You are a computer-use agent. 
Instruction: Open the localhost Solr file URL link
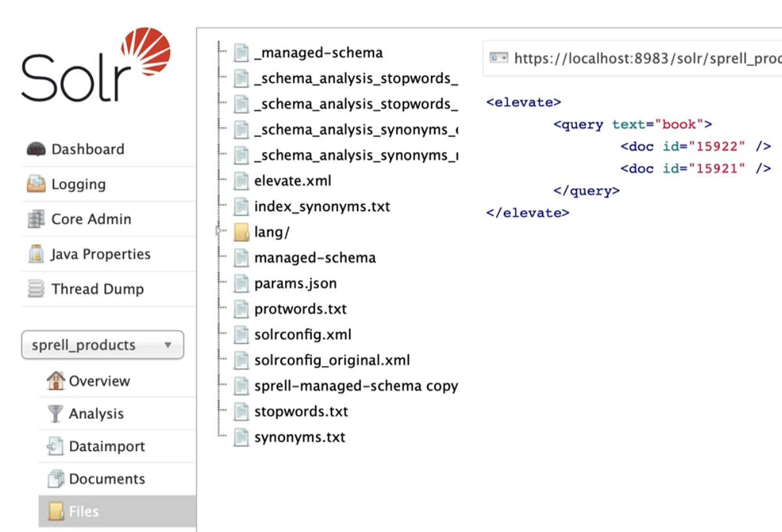click(x=647, y=58)
